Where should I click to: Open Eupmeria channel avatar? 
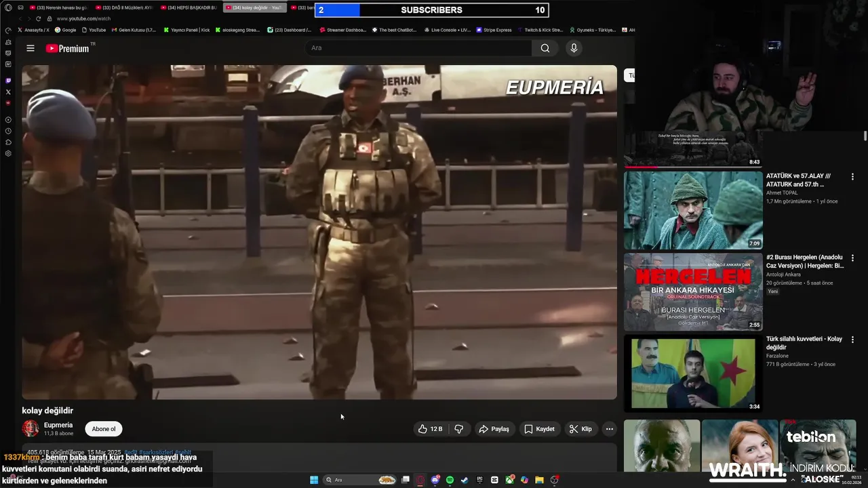click(31, 428)
